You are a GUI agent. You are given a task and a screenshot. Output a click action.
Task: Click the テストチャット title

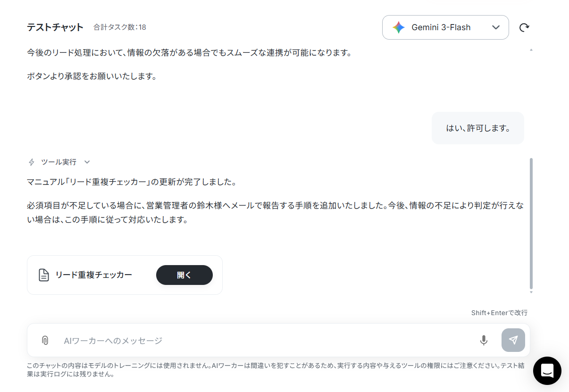(x=55, y=27)
